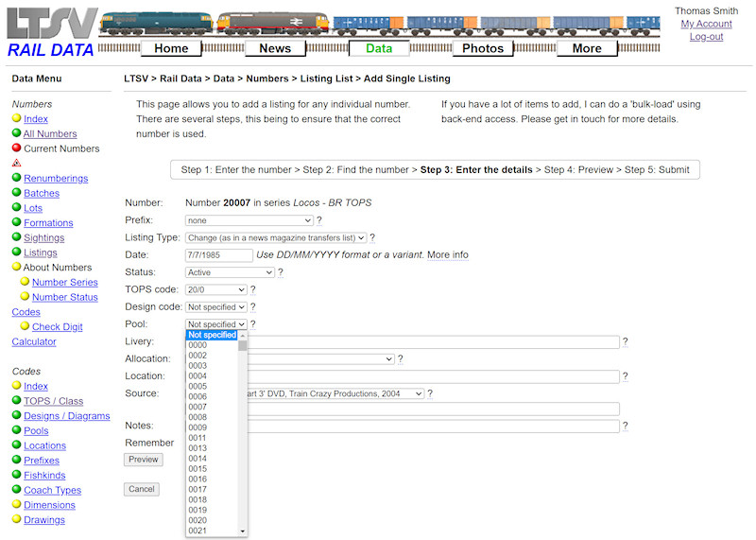This screenshot has width=756, height=540.
Task: Open the Home navigation tab
Action: (x=171, y=48)
